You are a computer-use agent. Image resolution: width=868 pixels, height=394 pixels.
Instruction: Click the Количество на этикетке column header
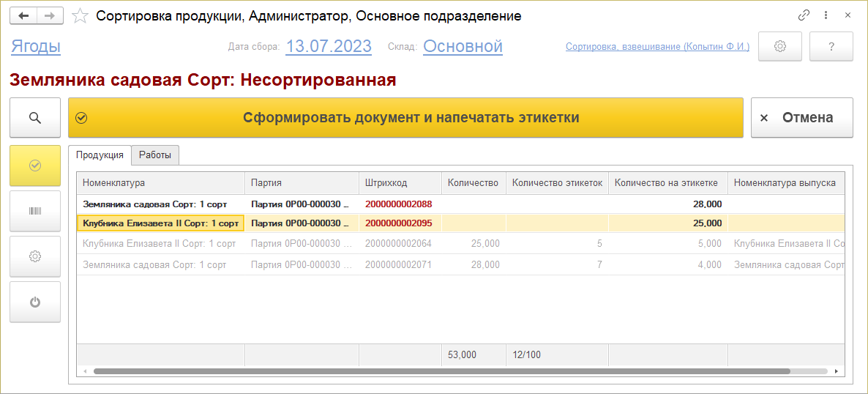coord(668,183)
